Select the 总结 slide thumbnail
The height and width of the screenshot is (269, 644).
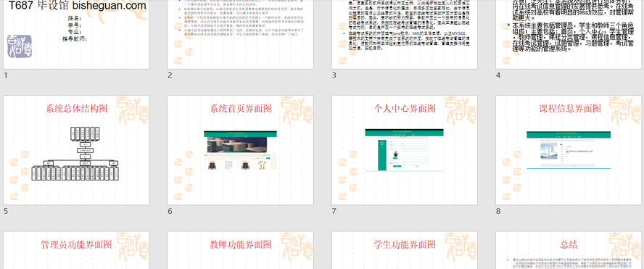tap(569, 250)
